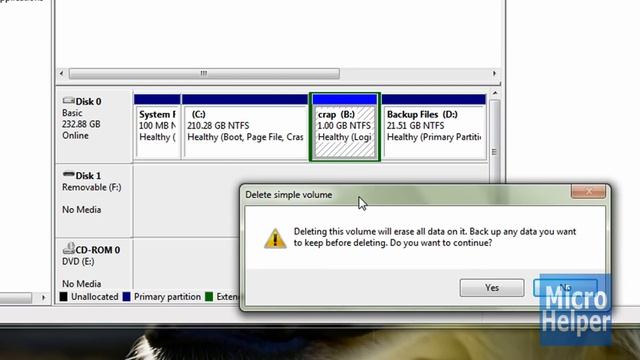Click "No Media" under Disk 1
The width and height of the screenshot is (640, 360).
click(x=82, y=210)
